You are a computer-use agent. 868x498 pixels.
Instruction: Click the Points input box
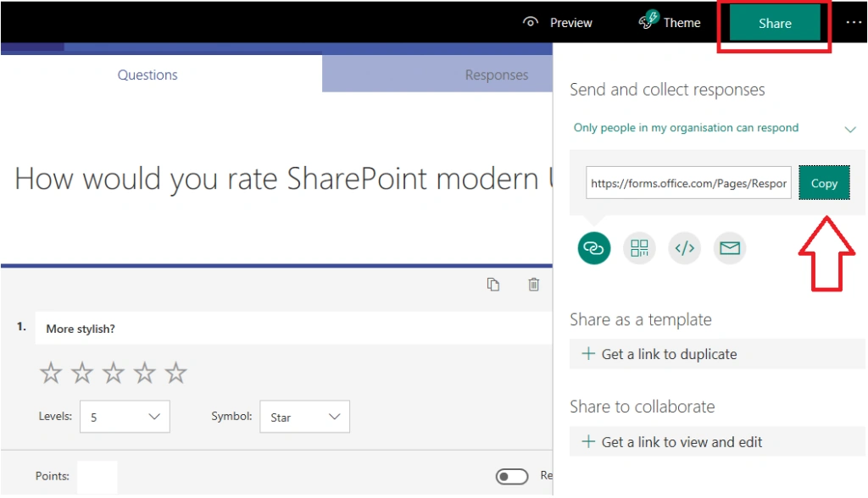97,477
